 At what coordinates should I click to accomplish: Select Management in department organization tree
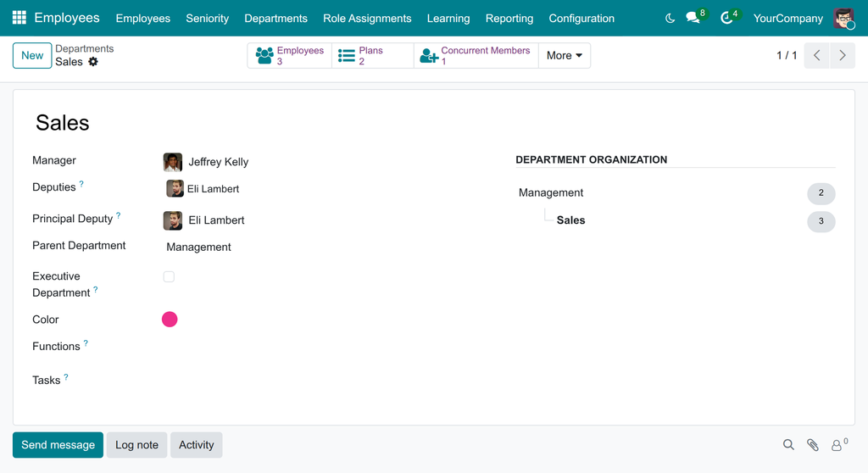click(x=551, y=192)
